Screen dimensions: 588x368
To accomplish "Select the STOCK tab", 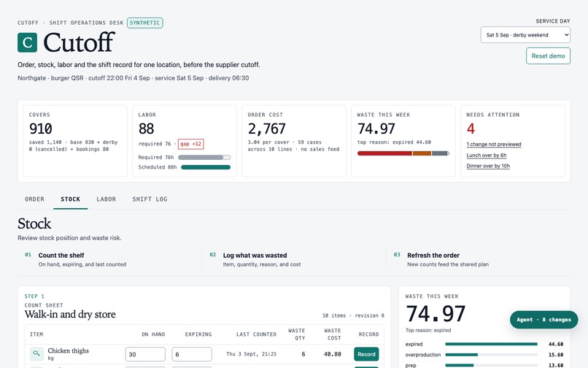I will 71,199.
